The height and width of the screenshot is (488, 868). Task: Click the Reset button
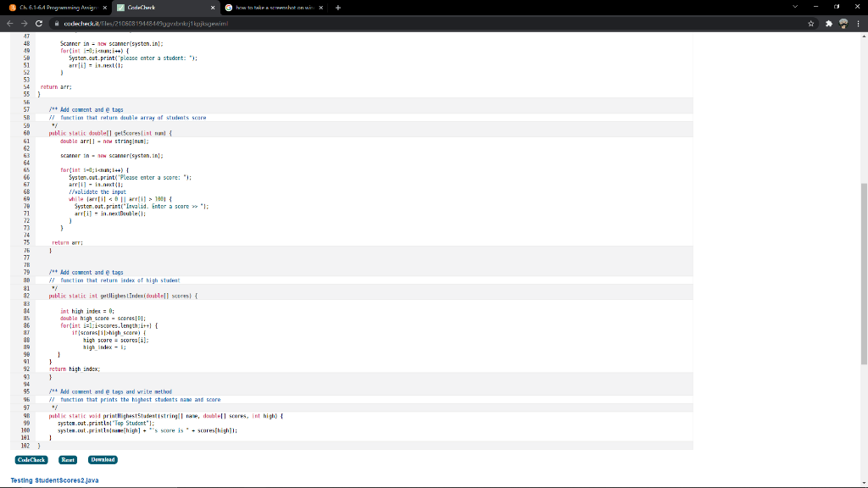coord(68,459)
